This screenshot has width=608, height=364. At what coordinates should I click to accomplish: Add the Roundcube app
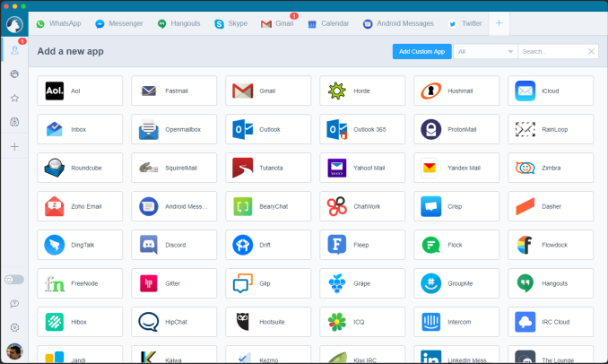[80, 168]
